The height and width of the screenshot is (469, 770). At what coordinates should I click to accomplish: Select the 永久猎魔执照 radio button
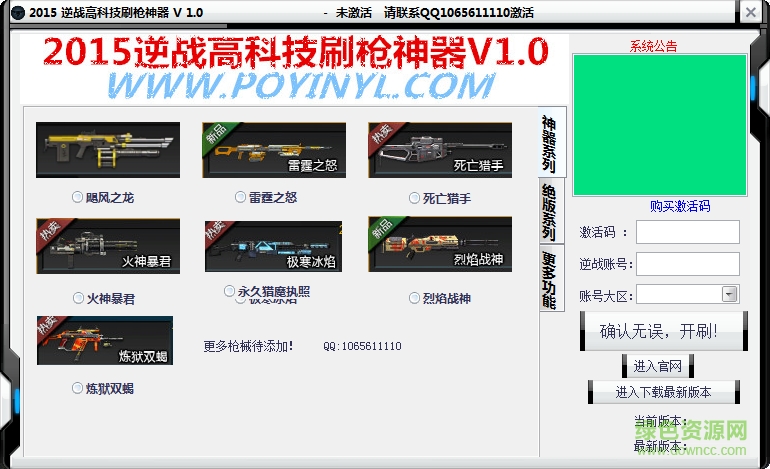tap(229, 291)
